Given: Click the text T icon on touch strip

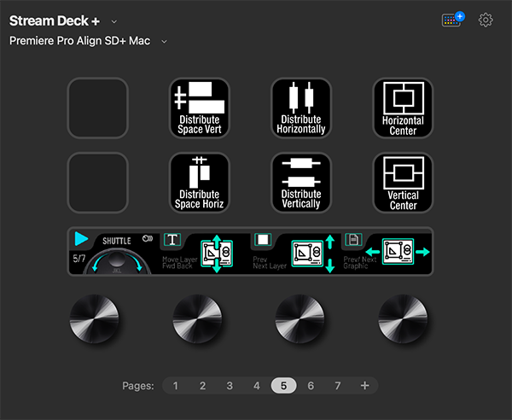Looking at the screenshot, I should 172,240.
